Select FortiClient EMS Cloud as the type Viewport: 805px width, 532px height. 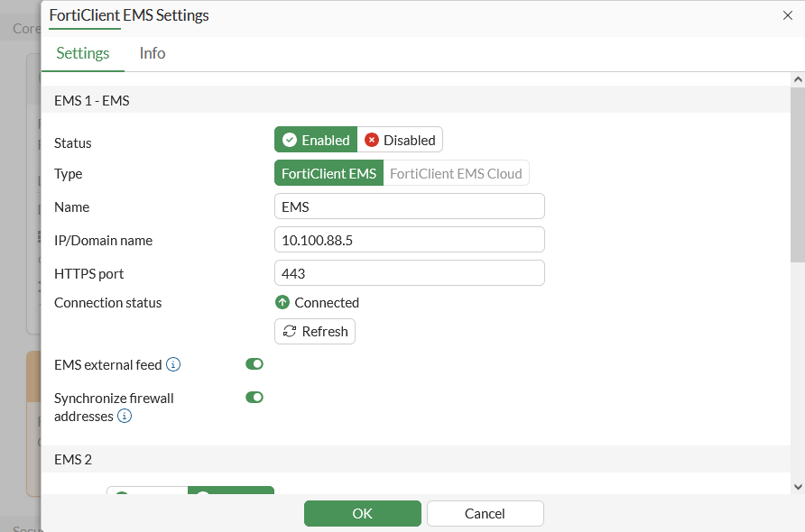pos(456,172)
